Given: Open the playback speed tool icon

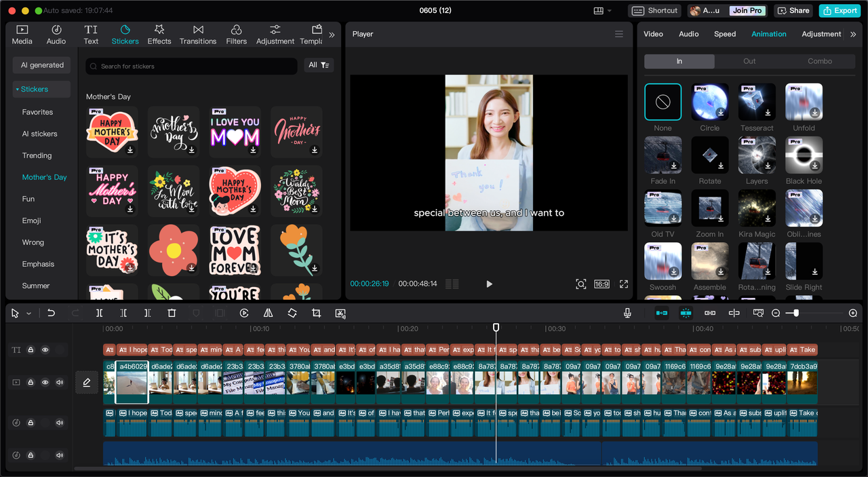Looking at the screenshot, I should click(x=244, y=313).
